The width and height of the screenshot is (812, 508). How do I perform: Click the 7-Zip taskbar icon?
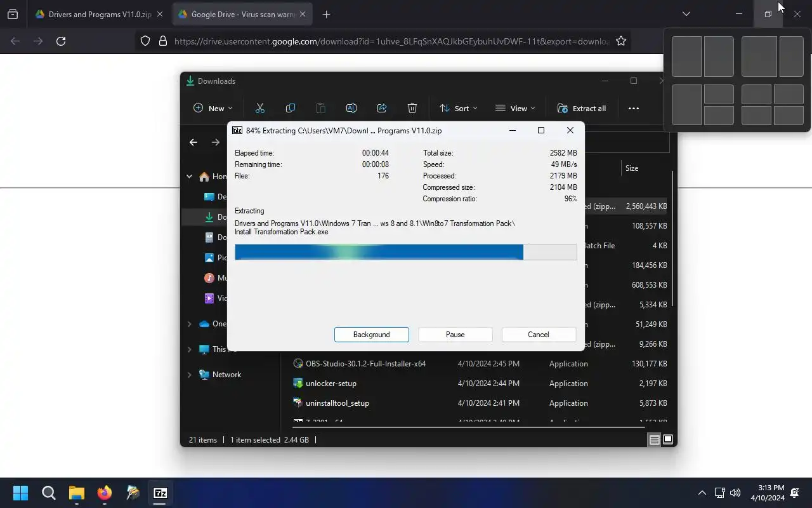[160, 493]
